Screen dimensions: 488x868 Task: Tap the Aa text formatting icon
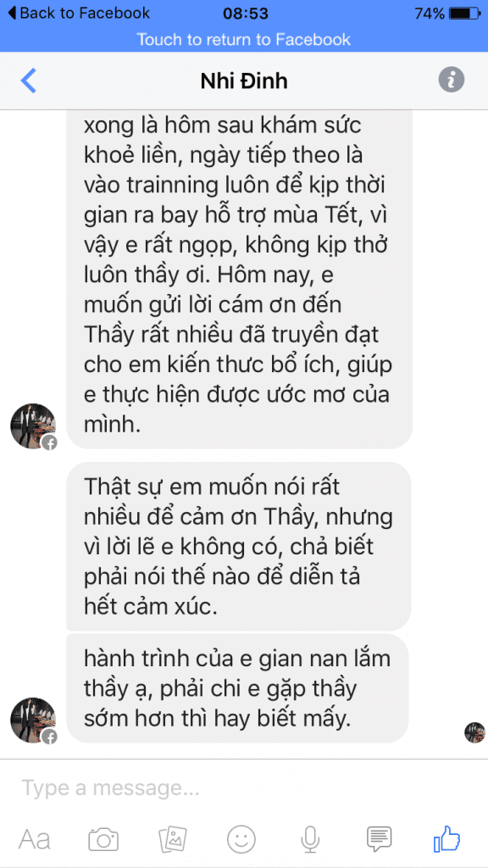[x=34, y=840]
